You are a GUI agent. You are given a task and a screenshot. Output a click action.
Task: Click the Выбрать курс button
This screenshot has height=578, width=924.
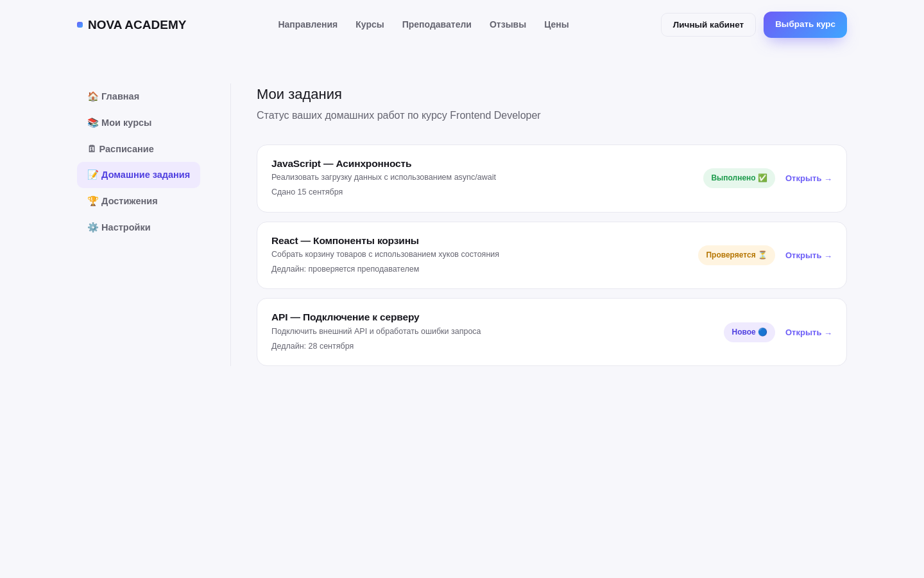click(805, 24)
